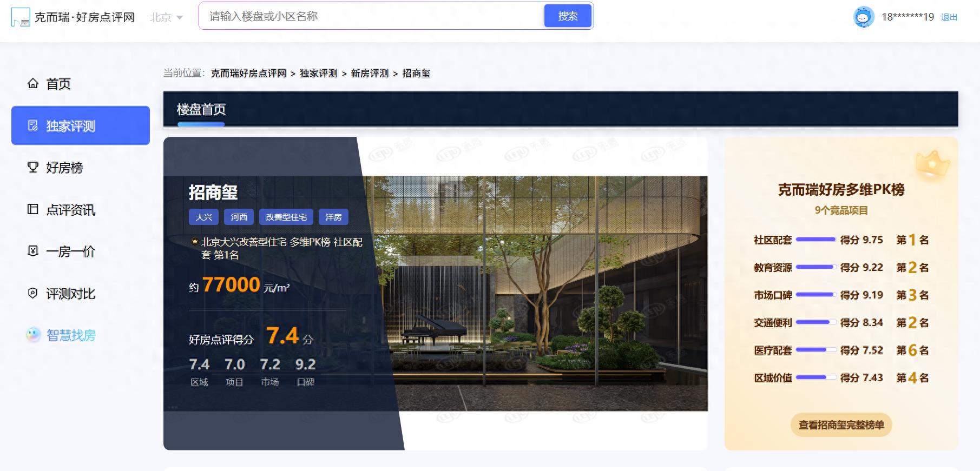980x471 pixels.
Task: Click the 社区配套 score bar
Action: (x=815, y=240)
